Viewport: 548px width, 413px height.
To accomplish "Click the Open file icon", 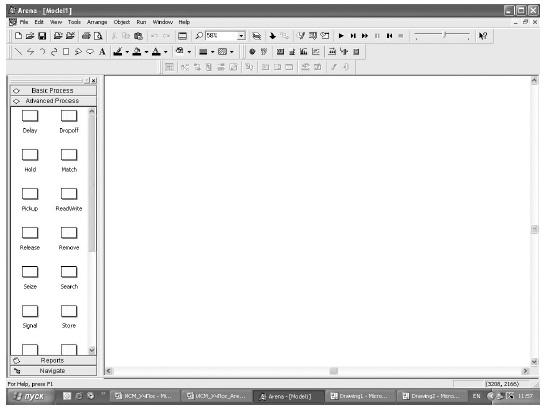I will coord(30,36).
